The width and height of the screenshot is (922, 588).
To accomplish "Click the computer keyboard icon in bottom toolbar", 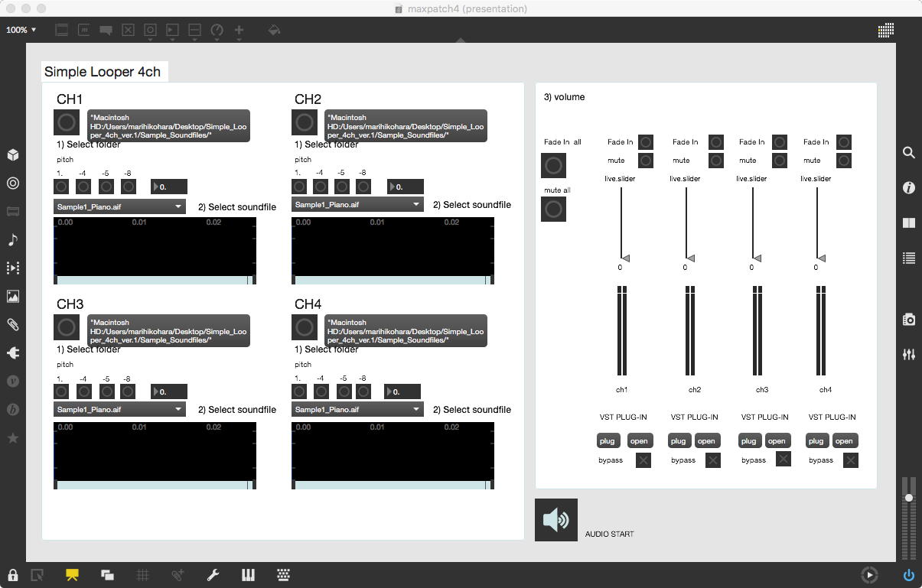I will [283, 575].
